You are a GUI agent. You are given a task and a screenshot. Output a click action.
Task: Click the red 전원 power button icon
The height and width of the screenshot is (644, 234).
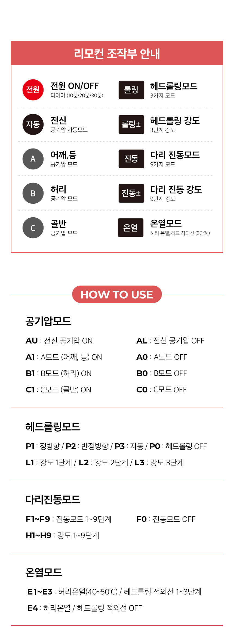click(x=33, y=90)
